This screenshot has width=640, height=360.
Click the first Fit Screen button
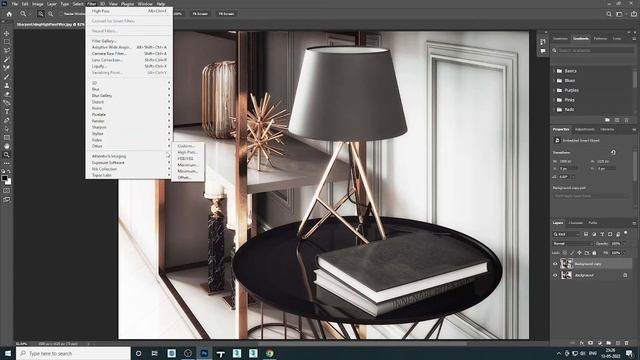tap(200, 14)
